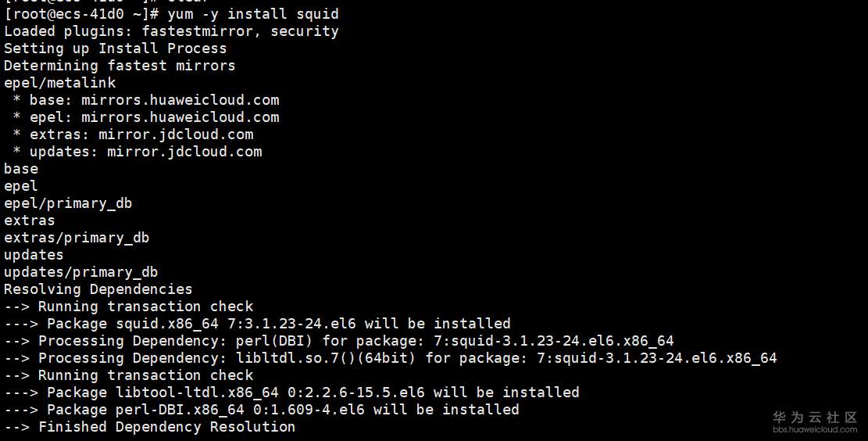Select the libtool-ltdl.x86_64 package name
This screenshot has width=868, height=441.
pyautogui.click(x=196, y=393)
